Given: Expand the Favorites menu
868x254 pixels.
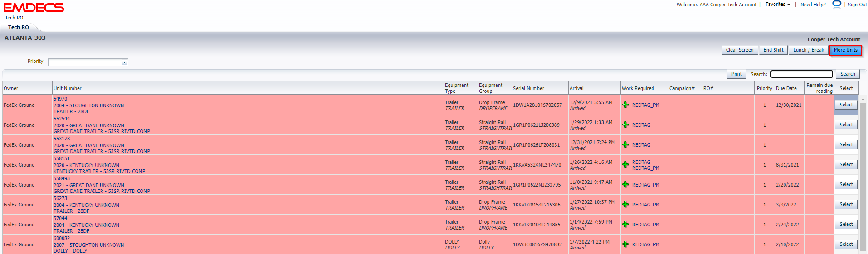Looking at the screenshot, I should tap(778, 5).
